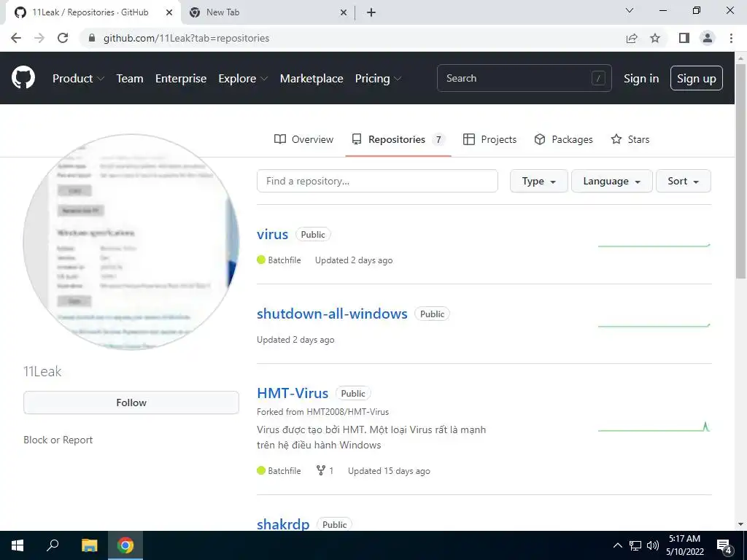
Task: Click the page vertical scrollbar thumb
Action: pyautogui.click(x=741, y=171)
